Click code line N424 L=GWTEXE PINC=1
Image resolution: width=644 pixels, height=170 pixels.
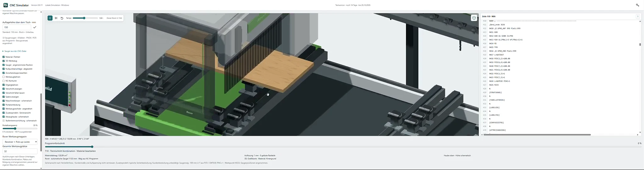[500, 81]
